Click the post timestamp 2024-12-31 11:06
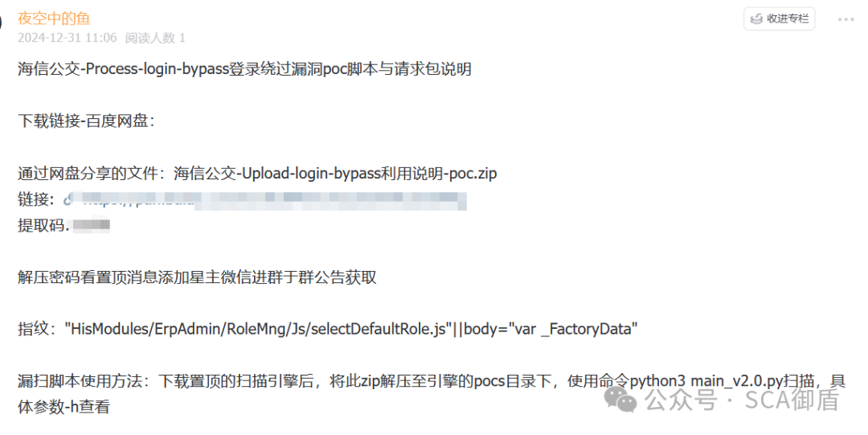This screenshot has width=868, height=435. click(68, 38)
